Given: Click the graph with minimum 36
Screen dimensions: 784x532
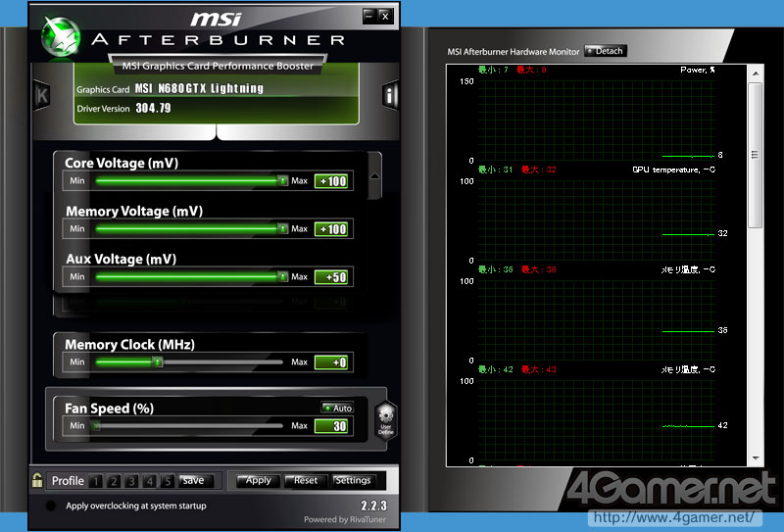Looking at the screenshot, I should point(596,320).
